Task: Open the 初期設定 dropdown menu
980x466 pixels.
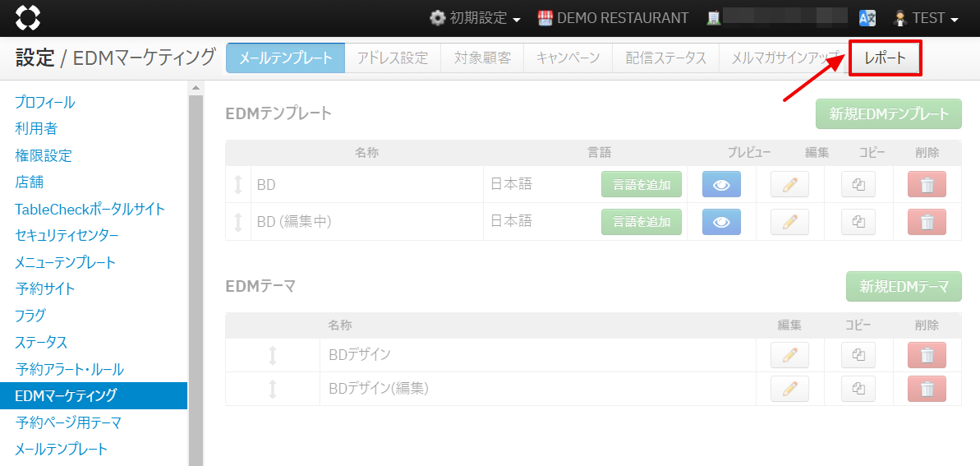Action: point(476,18)
